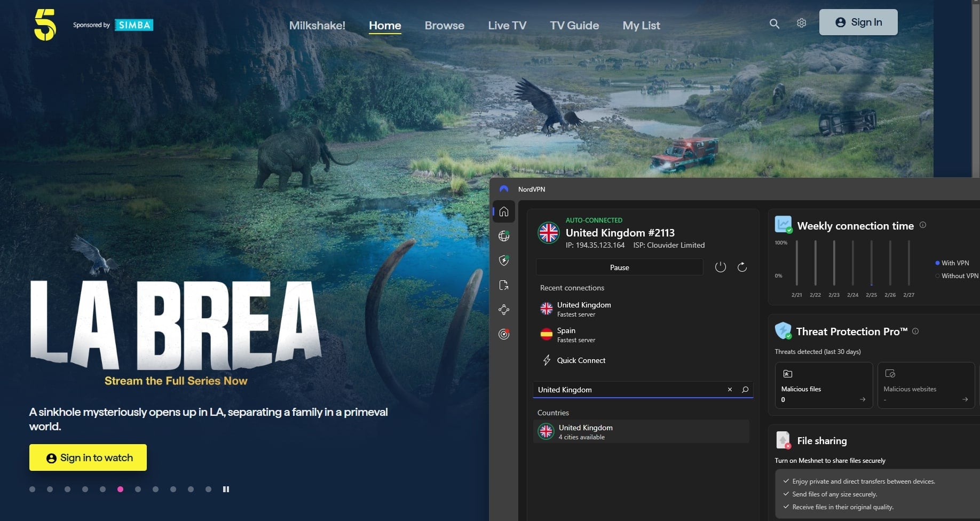Expand Malicious websites details with the arrow
980x521 pixels.
(965, 399)
